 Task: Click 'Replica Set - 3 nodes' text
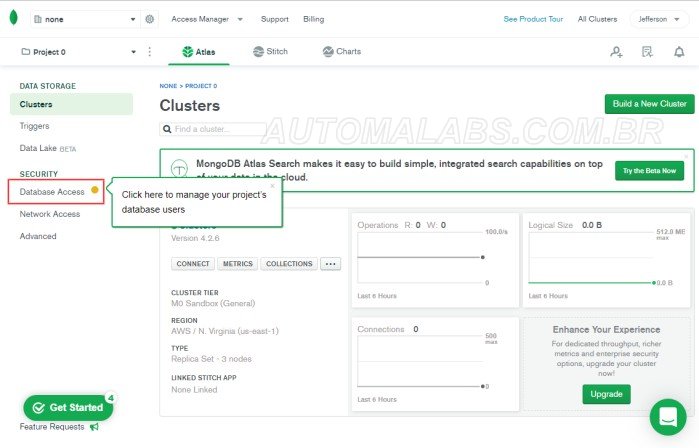(x=211, y=359)
